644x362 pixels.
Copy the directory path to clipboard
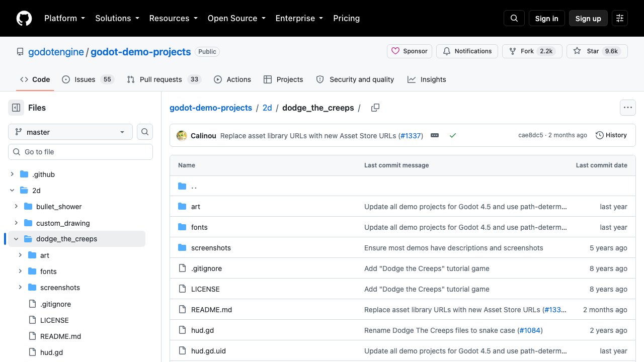click(x=375, y=108)
